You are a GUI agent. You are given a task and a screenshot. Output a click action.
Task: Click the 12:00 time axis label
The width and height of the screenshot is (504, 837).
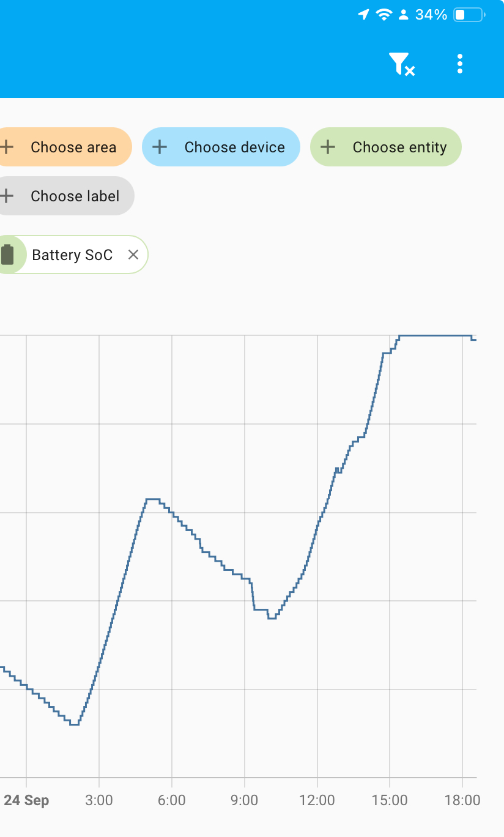point(317,800)
